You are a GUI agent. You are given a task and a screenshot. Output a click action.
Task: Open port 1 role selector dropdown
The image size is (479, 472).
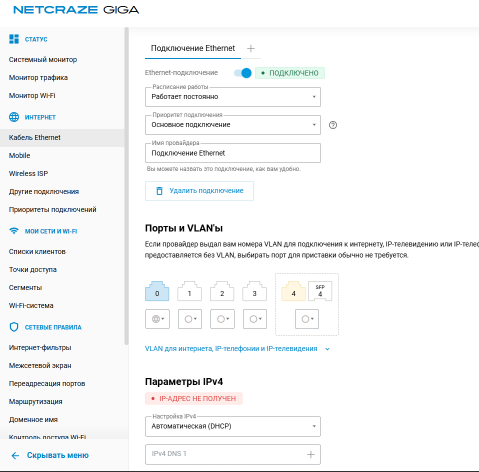tap(190, 319)
